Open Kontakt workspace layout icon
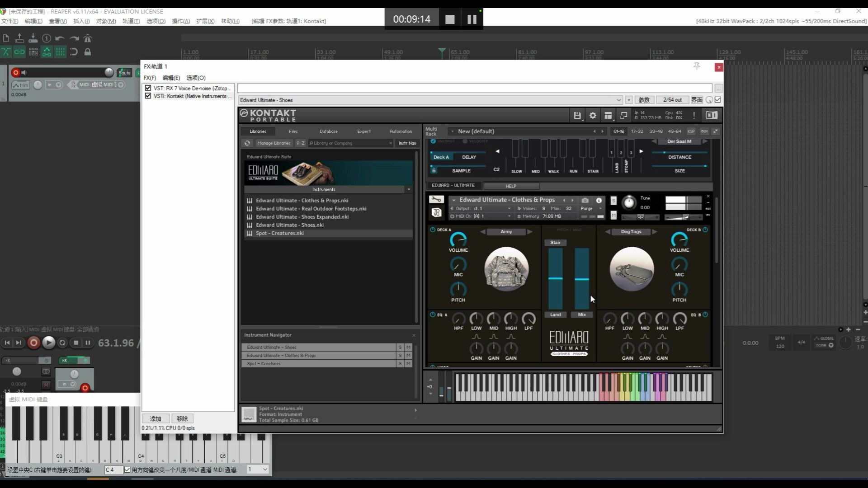The height and width of the screenshot is (488, 868). coord(608,115)
